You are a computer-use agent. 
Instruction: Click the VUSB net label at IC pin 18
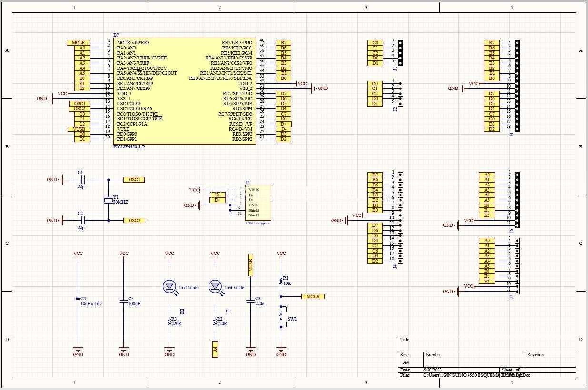tap(78, 129)
